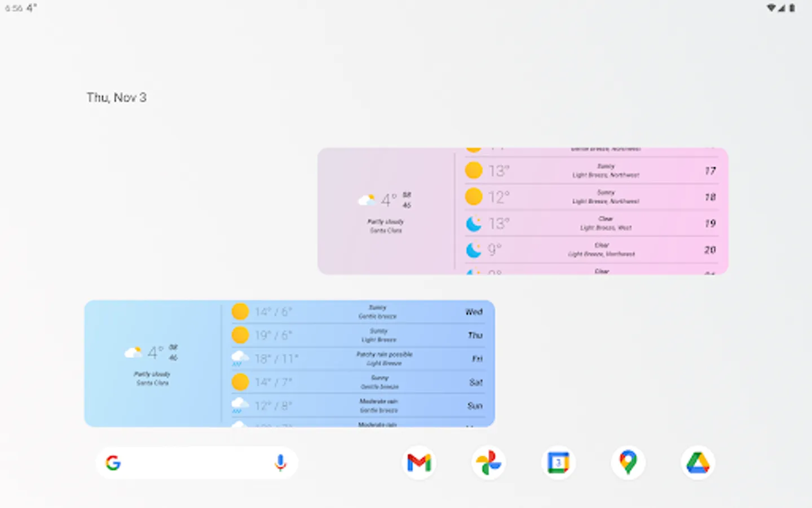Tap the sun icon for hour 17

click(474, 170)
